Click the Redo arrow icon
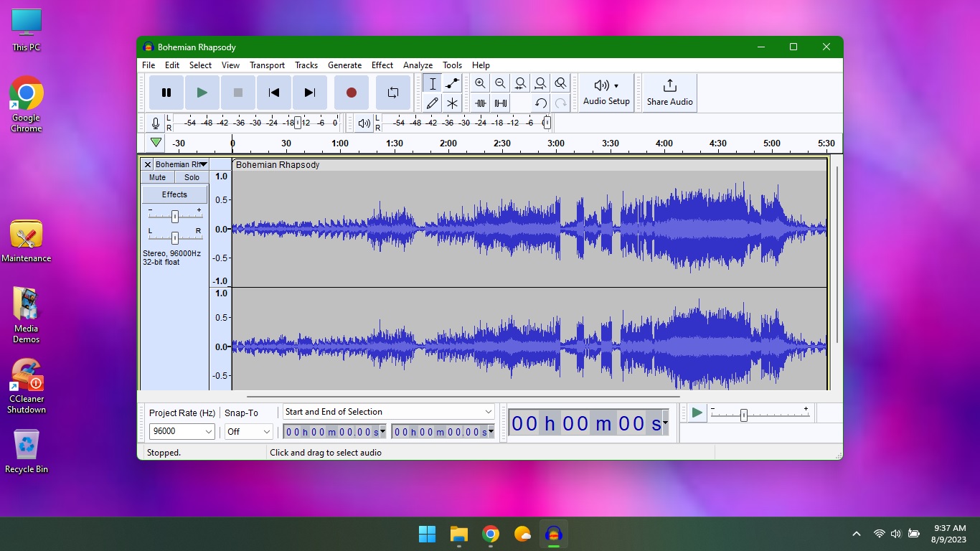 (x=561, y=103)
